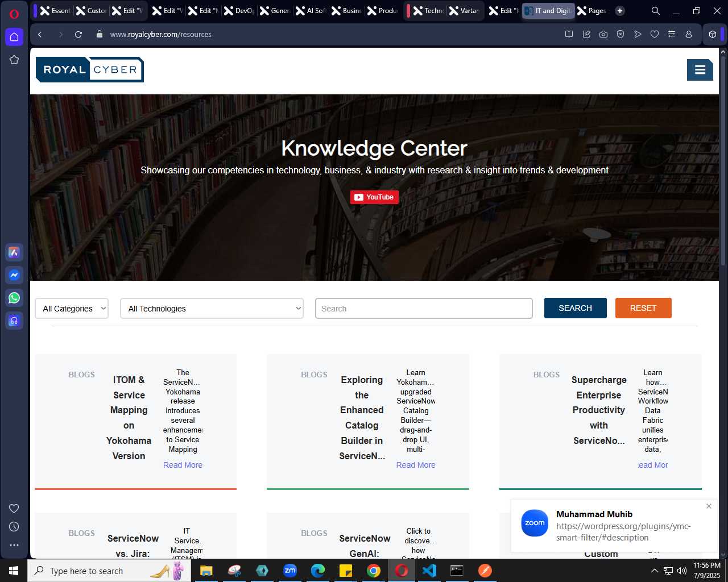Click the taskbar clock showing 11:56 PM
The height and width of the screenshot is (582, 728).
coord(706,571)
